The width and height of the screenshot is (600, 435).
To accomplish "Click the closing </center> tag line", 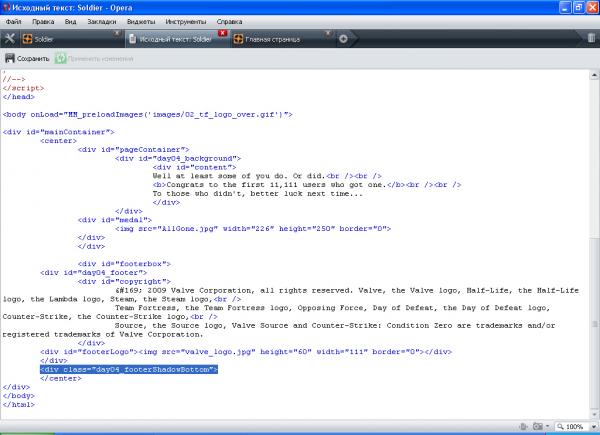I will click(61, 378).
